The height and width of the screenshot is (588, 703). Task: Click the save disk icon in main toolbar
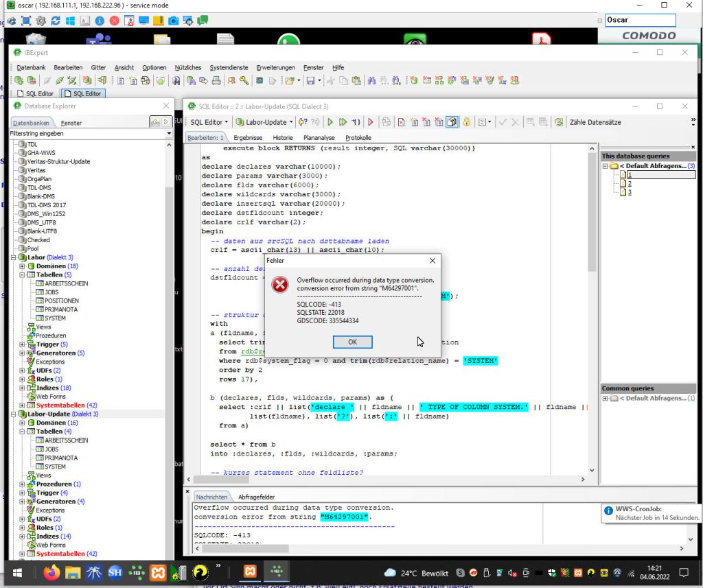click(x=310, y=81)
